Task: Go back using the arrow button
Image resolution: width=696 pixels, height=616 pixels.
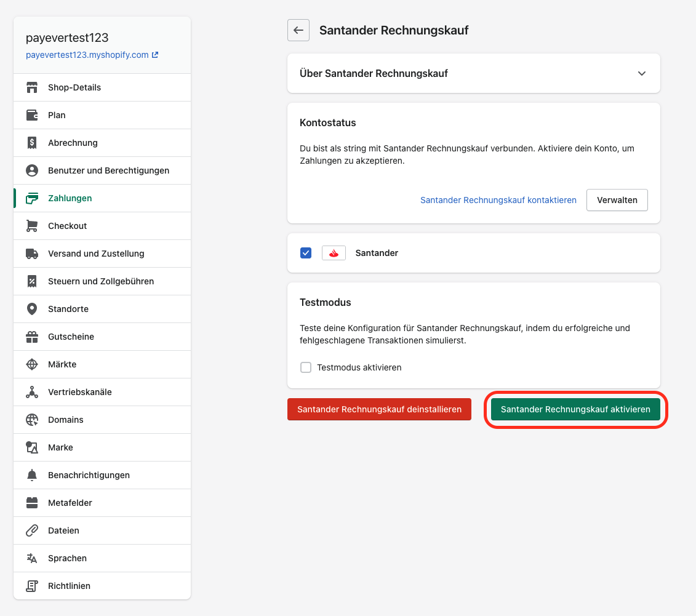Action: point(298,30)
